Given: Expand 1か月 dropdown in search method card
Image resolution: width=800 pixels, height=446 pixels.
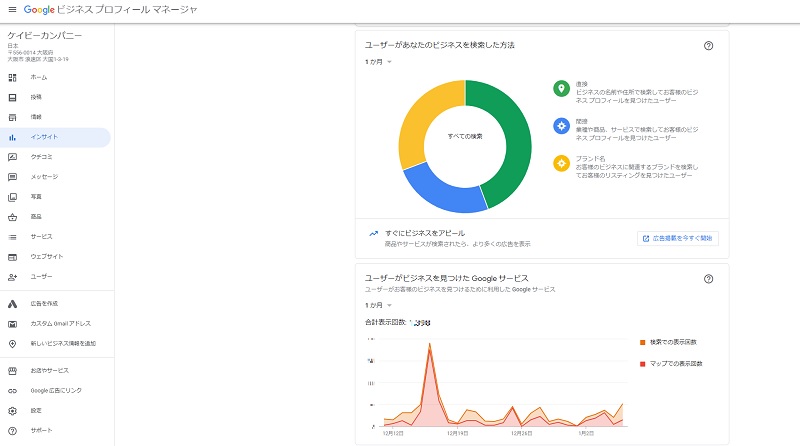Looking at the screenshot, I should coord(378,62).
